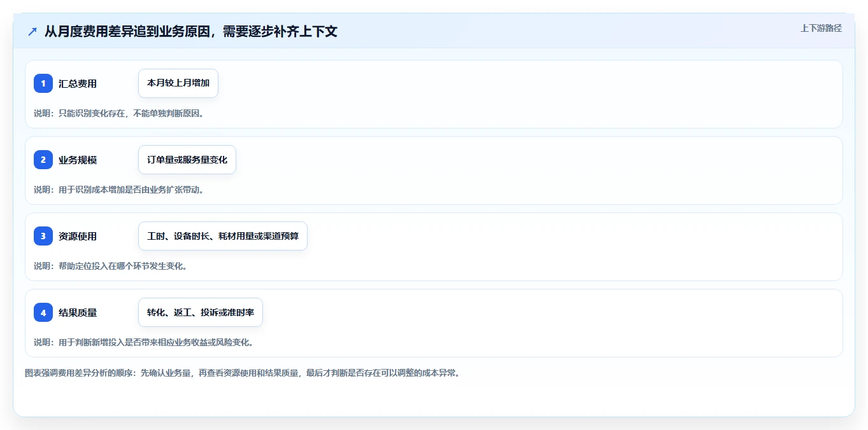Image resolution: width=868 pixels, height=430 pixels.
Task: Click the 订单量或服务量变化 chip
Action: tap(187, 160)
